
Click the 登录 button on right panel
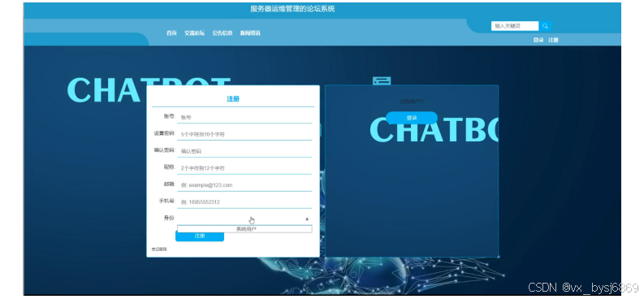click(x=412, y=118)
